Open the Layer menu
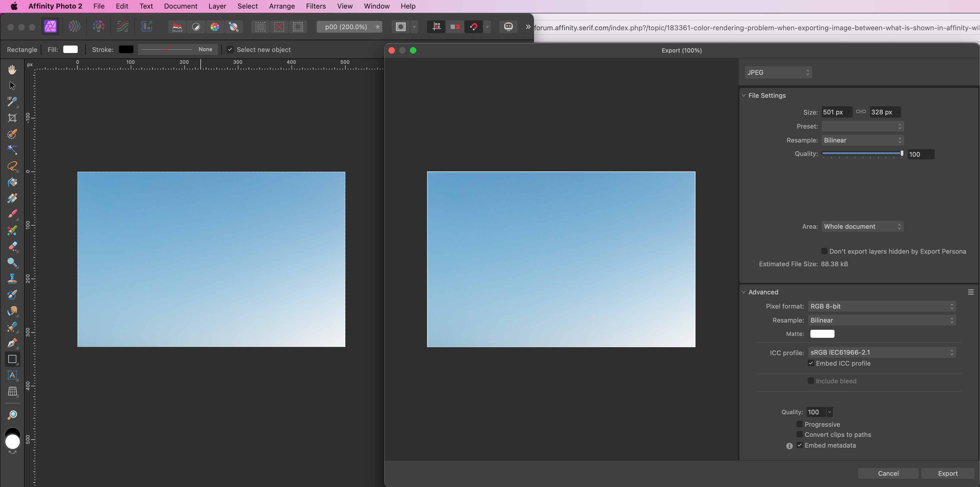This screenshot has height=487, width=980. pos(217,6)
